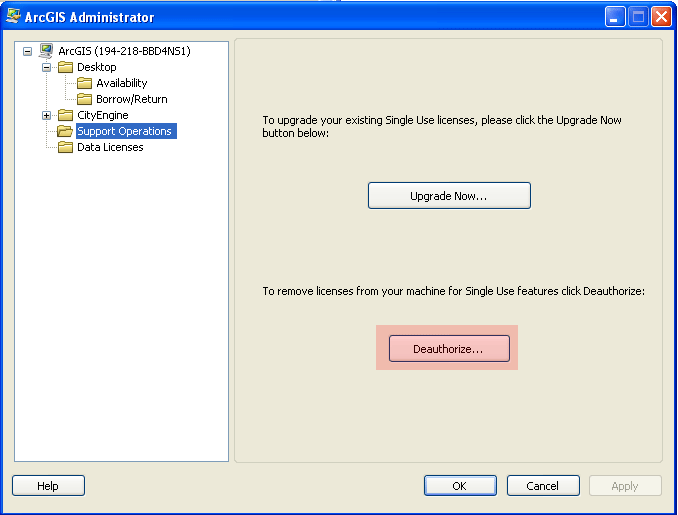Click the ArcGIS Administrator title bar icon
The width and height of the screenshot is (678, 515).
point(13,16)
